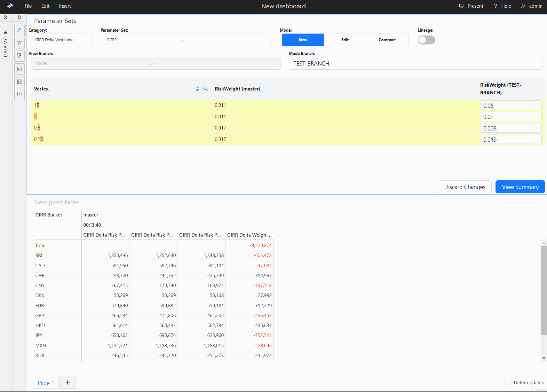Open the paint roller style tool
The image size is (547, 392).
(x=19, y=56)
